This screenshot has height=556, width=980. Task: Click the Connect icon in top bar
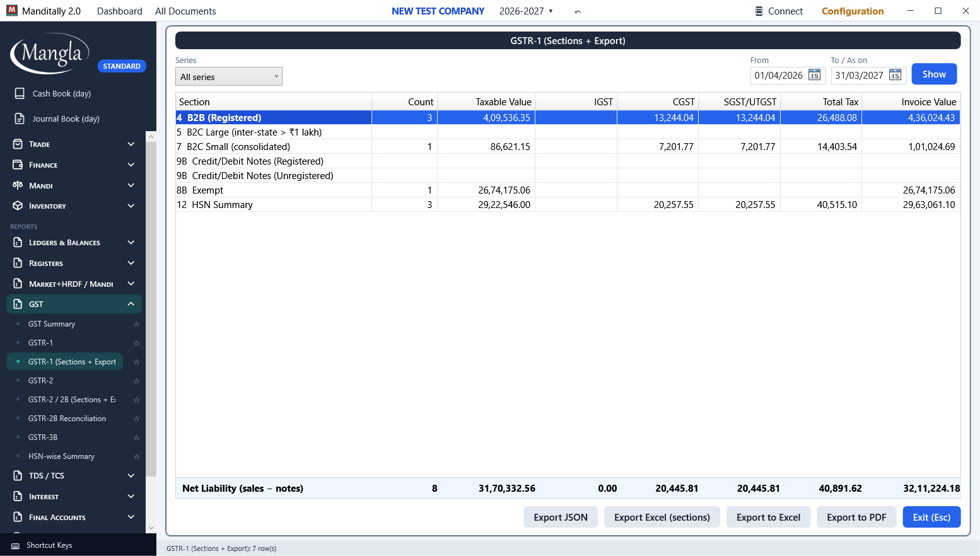point(759,11)
